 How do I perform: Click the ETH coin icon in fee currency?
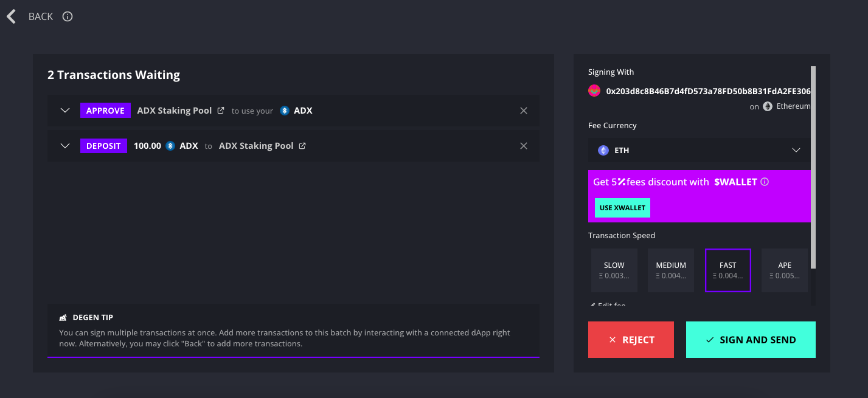pyautogui.click(x=603, y=150)
